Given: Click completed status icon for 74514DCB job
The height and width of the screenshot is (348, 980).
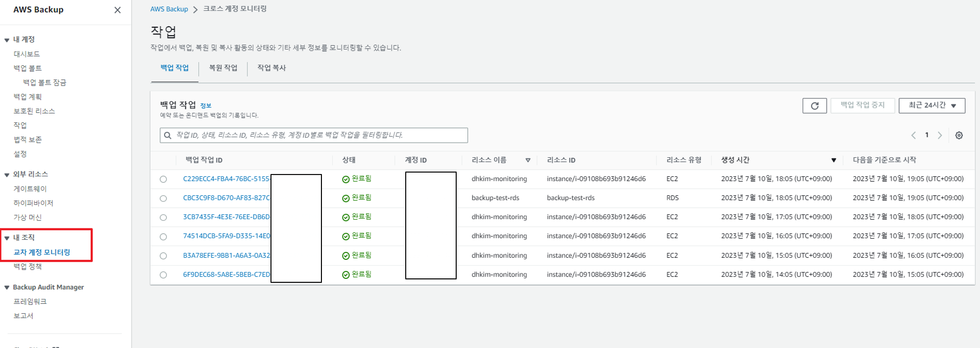Looking at the screenshot, I should coord(345,237).
